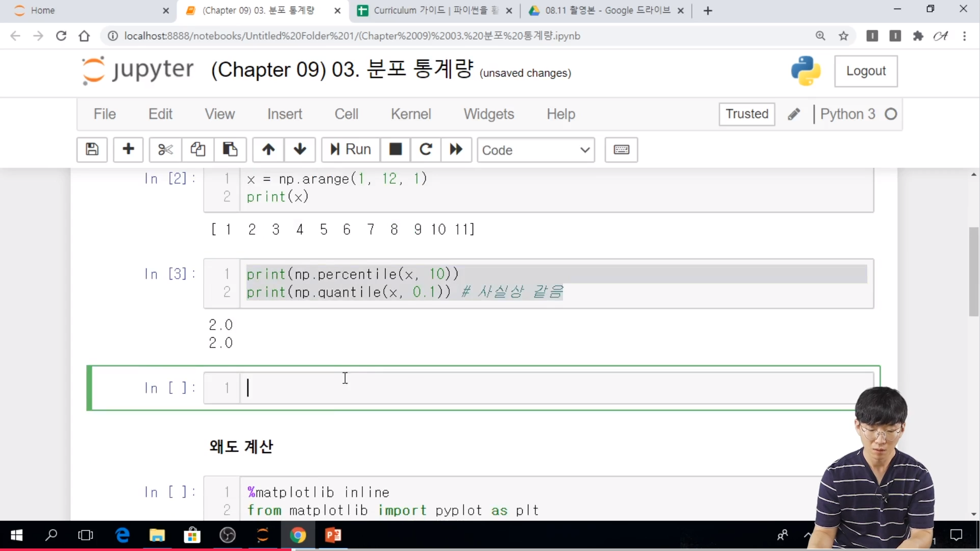Toggle the Trusted notebook indicator

tap(747, 114)
